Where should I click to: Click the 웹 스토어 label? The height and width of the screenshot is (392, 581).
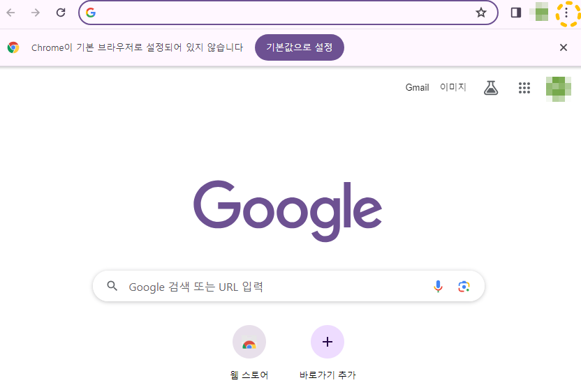(x=249, y=375)
